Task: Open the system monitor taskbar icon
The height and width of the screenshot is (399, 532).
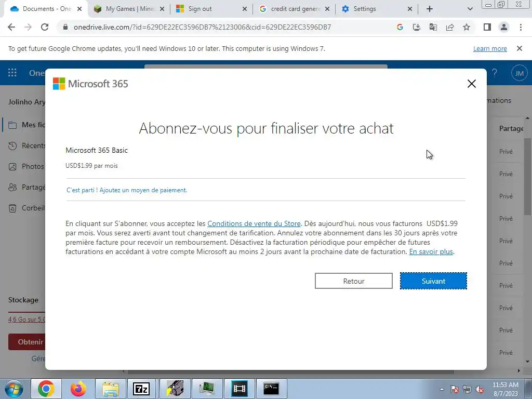Action: tap(207, 389)
